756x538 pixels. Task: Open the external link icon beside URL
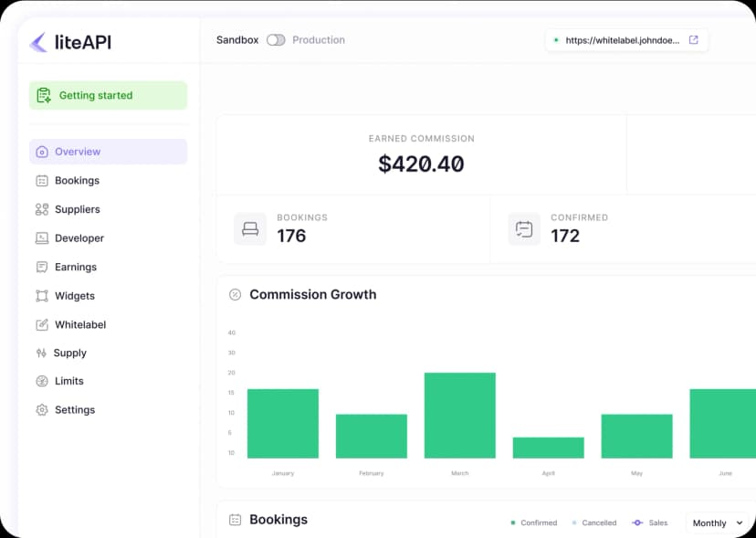[693, 40]
